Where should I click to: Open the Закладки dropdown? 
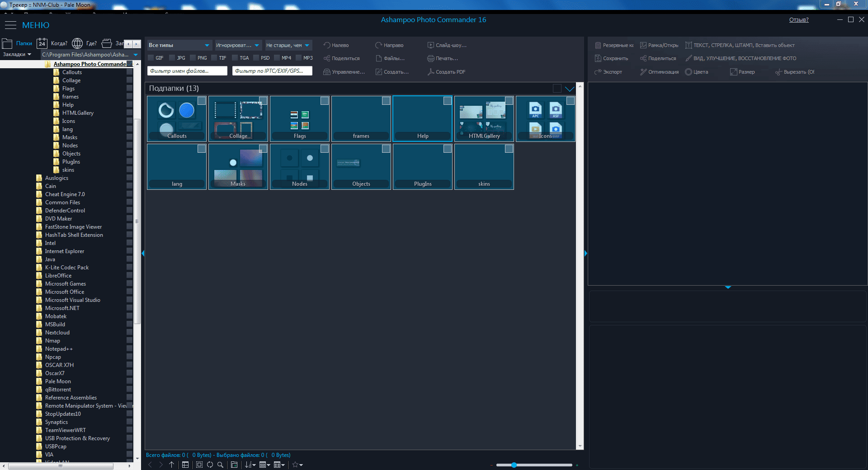[17, 54]
